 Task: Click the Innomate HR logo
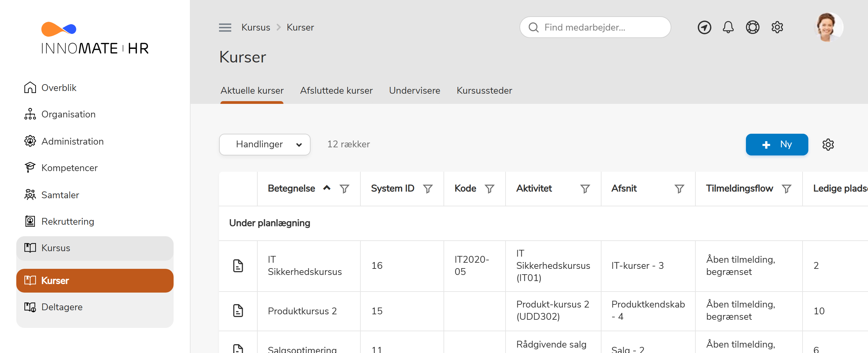[95, 38]
